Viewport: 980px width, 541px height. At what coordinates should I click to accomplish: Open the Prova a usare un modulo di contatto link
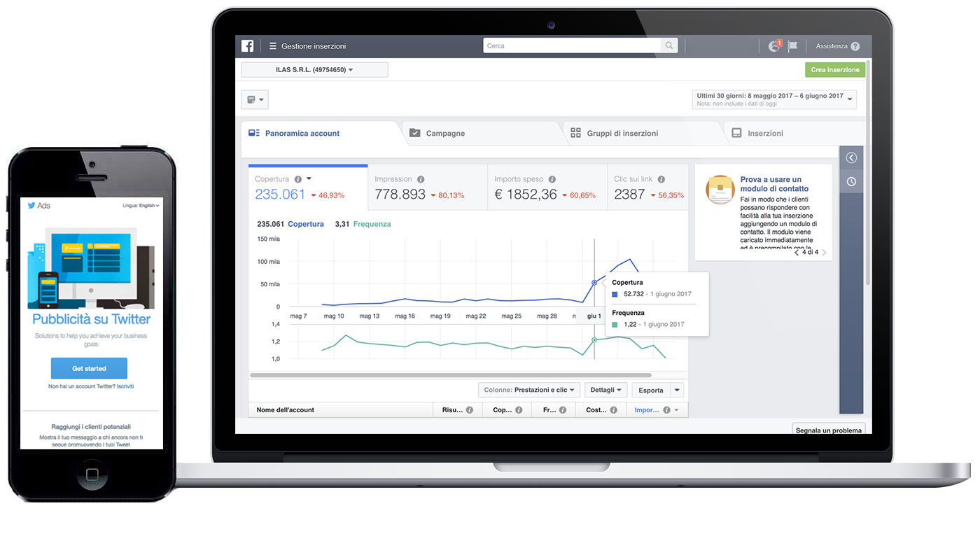774,184
